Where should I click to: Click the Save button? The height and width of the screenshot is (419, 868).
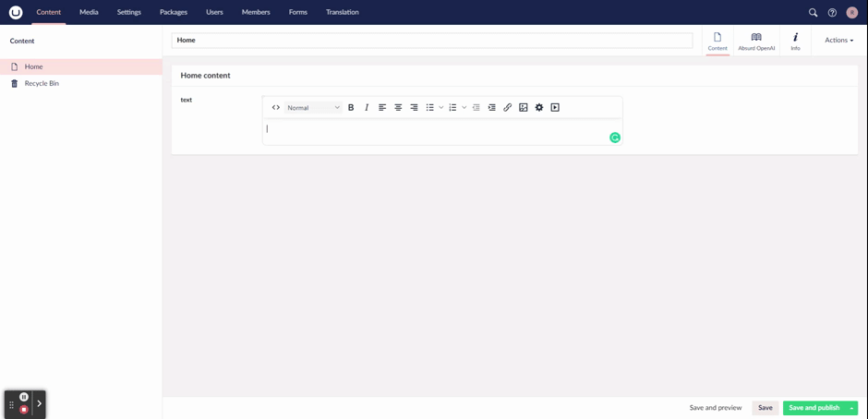click(765, 408)
